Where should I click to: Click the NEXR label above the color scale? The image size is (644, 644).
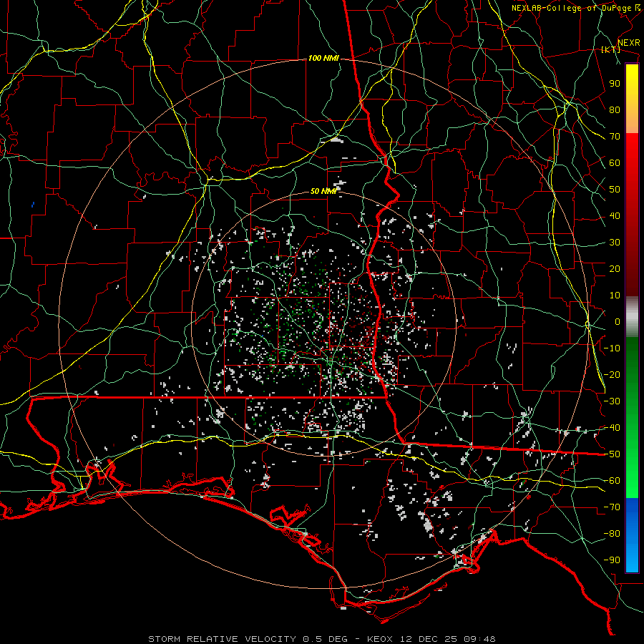pyautogui.click(x=629, y=43)
